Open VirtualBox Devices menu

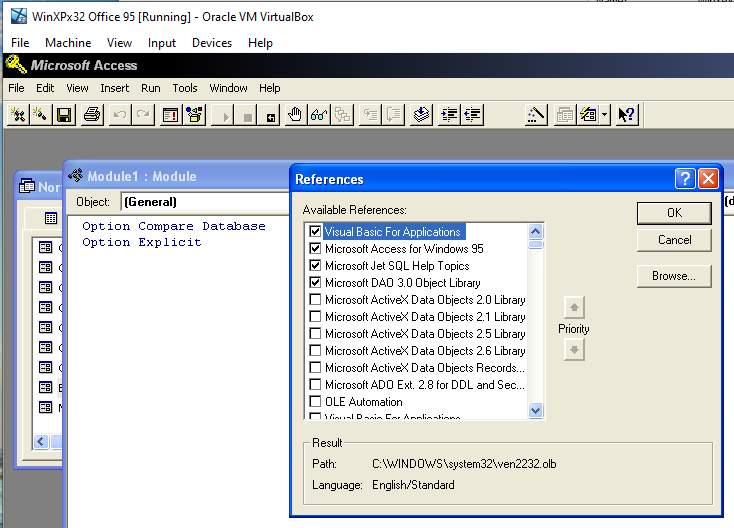[212, 43]
